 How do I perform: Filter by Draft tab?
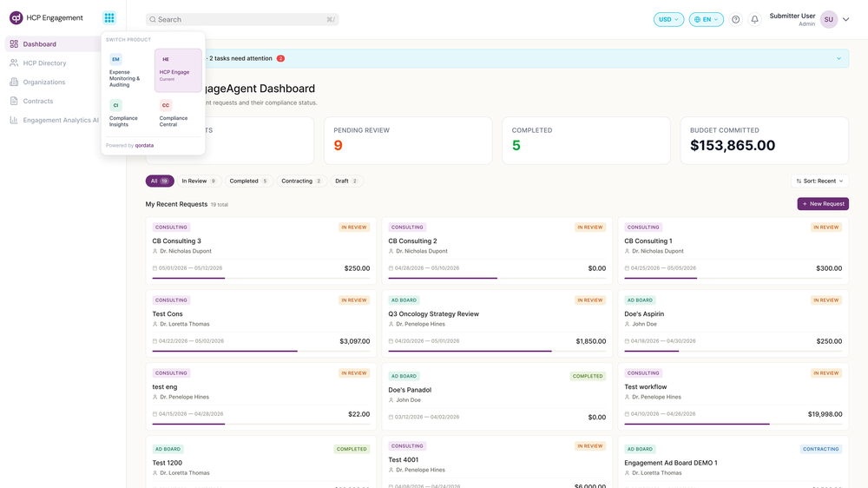(346, 181)
